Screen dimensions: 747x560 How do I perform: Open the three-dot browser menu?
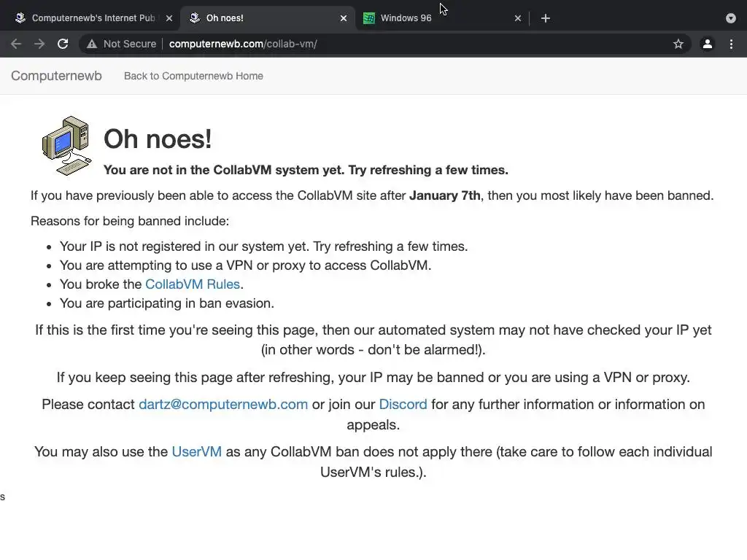(x=731, y=44)
